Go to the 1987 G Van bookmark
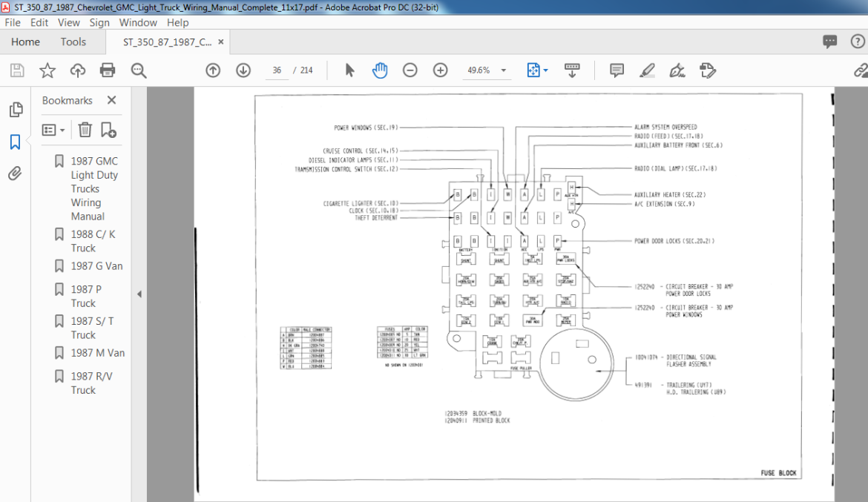The width and height of the screenshot is (868, 502). click(x=97, y=266)
